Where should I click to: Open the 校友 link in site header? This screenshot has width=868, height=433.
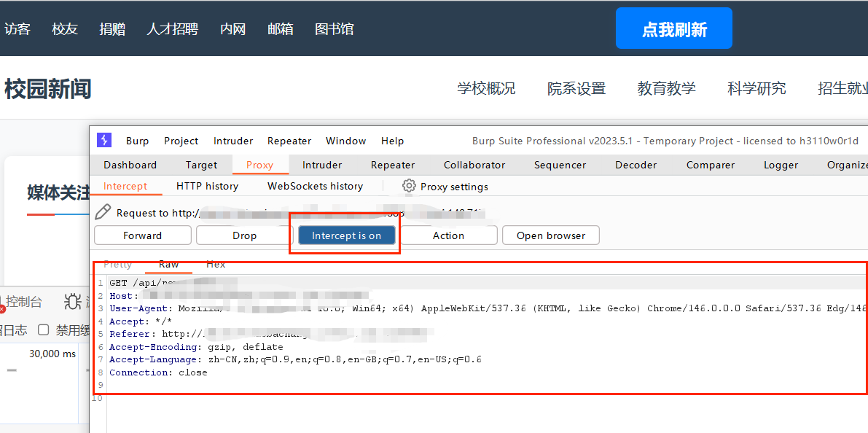(65, 28)
